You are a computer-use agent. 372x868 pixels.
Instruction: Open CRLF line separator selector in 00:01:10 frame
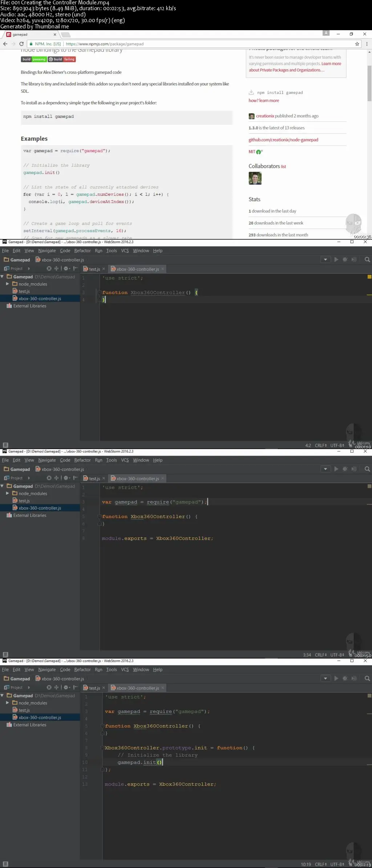321,445
